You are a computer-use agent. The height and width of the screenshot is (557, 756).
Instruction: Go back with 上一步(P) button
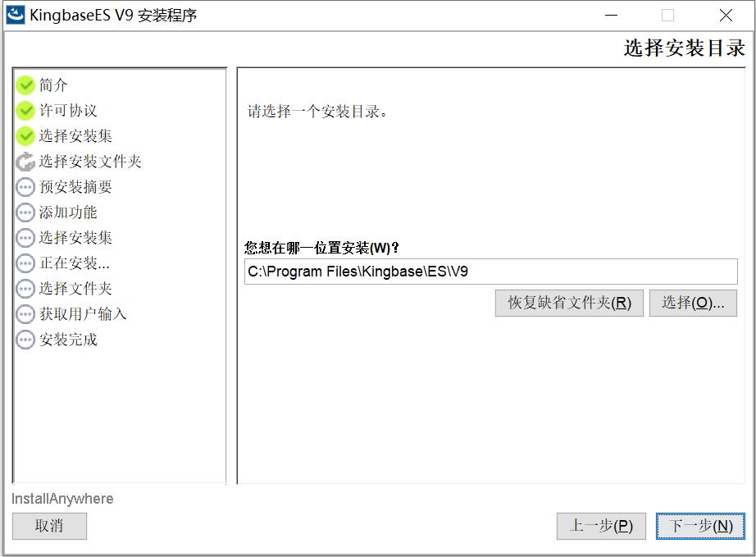coord(601,526)
